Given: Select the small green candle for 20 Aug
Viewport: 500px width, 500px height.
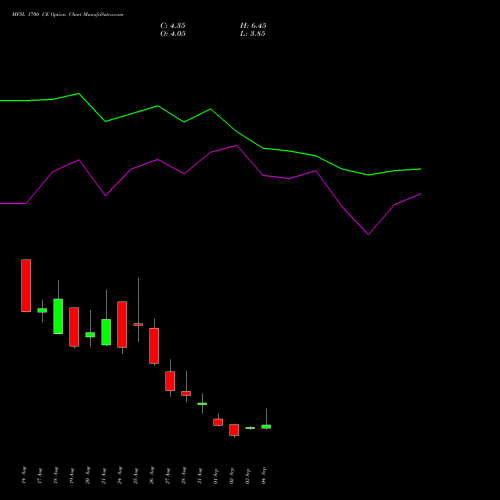Looking at the screenshot, I should click(90, 334).
